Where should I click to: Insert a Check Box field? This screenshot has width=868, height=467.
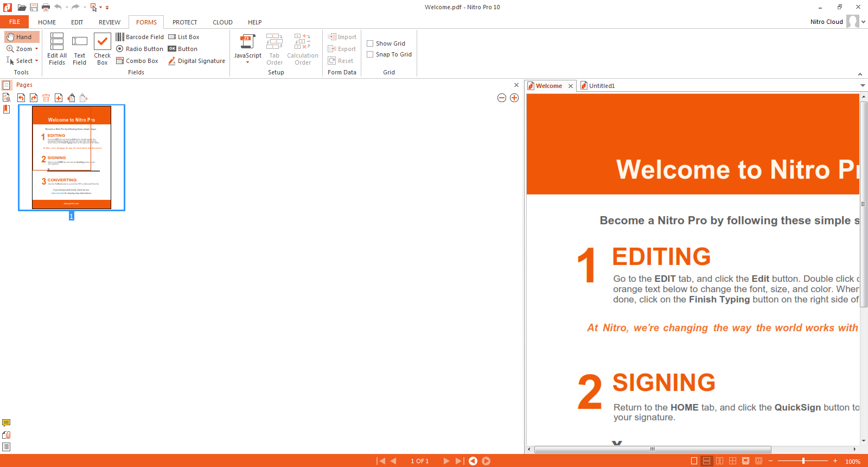[103, 49]
